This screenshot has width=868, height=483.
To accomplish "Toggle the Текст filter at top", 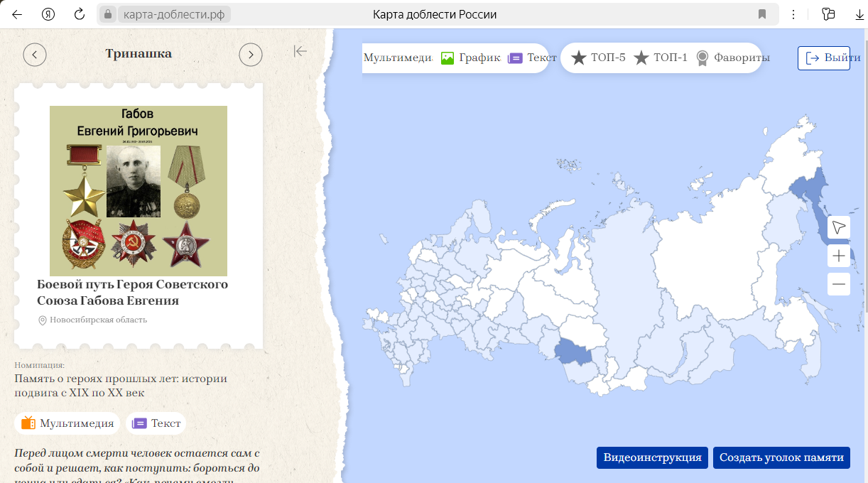I will [x=532, y=58].
